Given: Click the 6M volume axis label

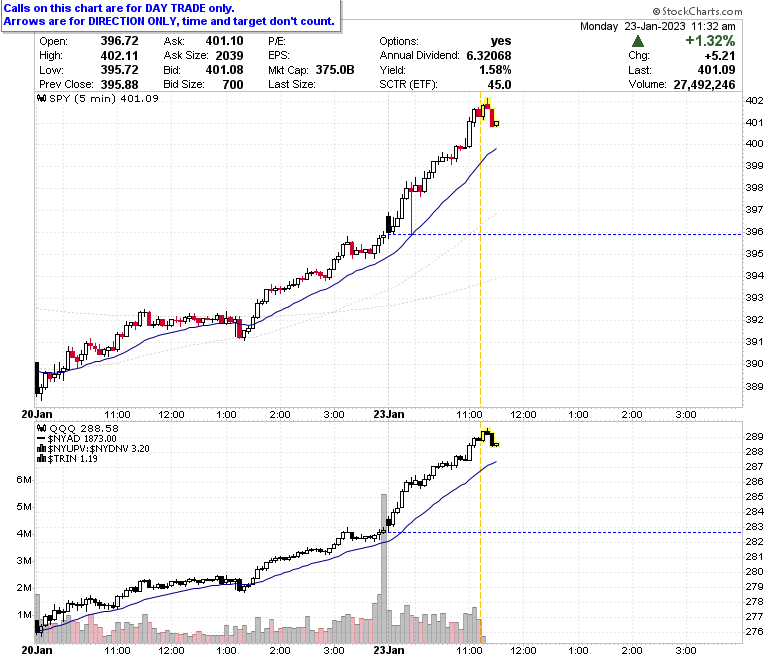Looking at the screenshot, I should (x=24, y=479).
